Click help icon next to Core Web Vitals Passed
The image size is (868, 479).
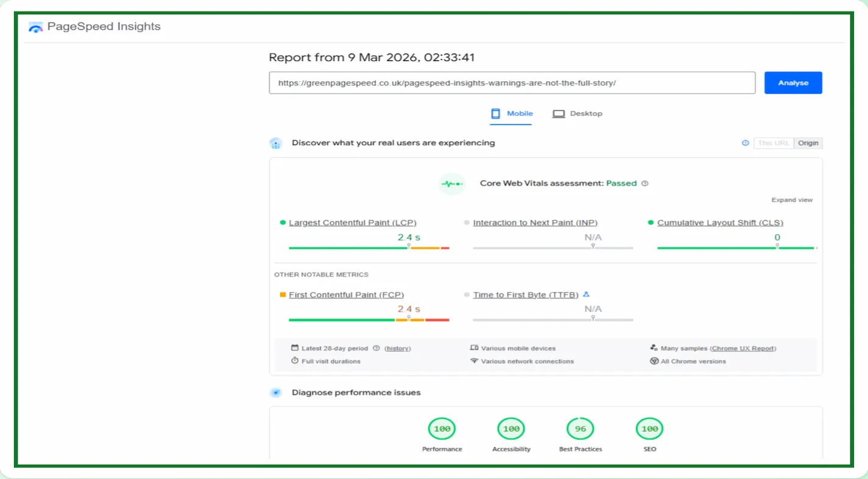[645, 183]
